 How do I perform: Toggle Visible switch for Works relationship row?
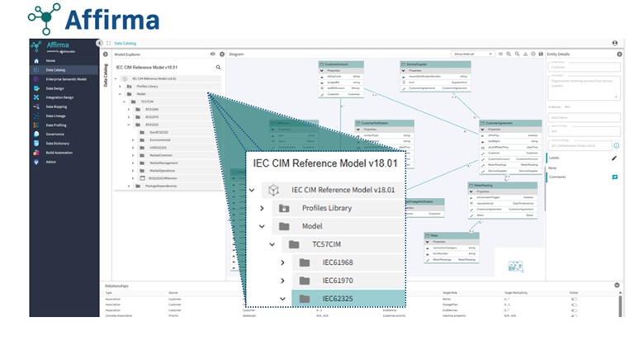point(574,300)
